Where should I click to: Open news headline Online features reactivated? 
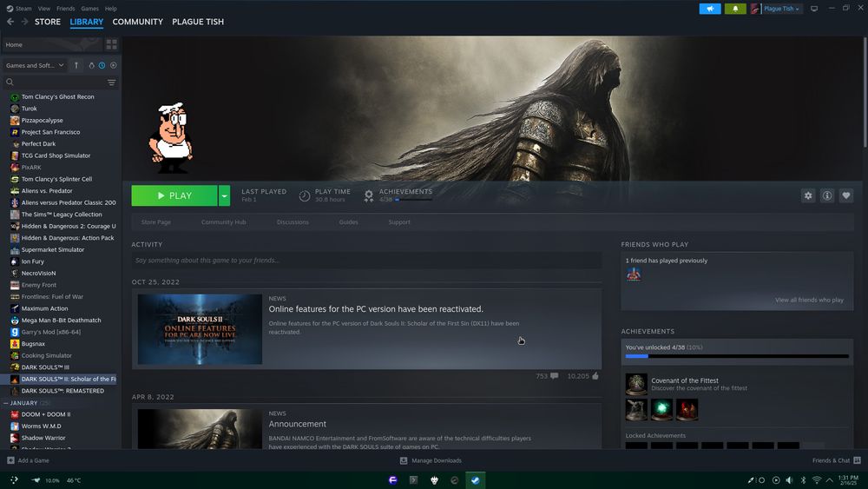coord(376,309)
